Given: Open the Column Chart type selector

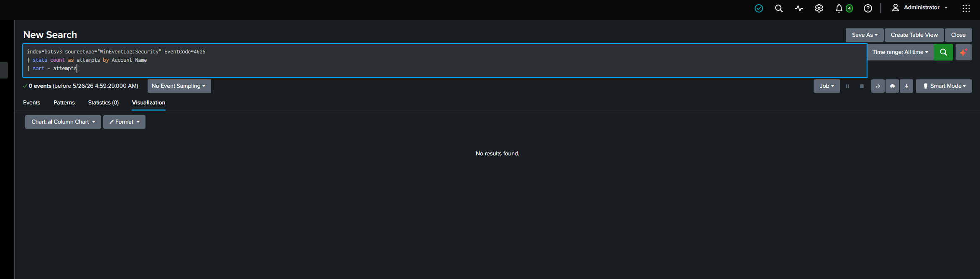Looking at the screenshot, I should [63, 122].
